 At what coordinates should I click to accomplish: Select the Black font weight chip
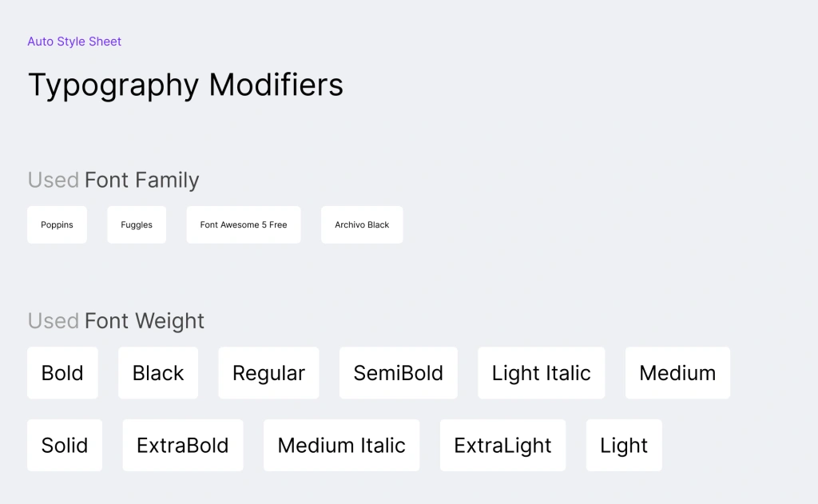coord(158,373)
